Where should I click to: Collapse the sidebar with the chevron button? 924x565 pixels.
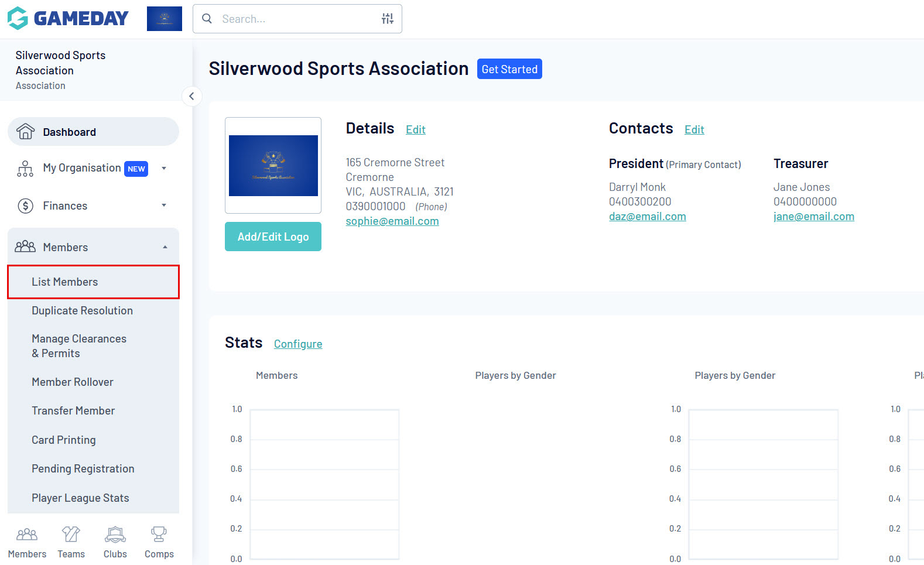click(191, 96)
